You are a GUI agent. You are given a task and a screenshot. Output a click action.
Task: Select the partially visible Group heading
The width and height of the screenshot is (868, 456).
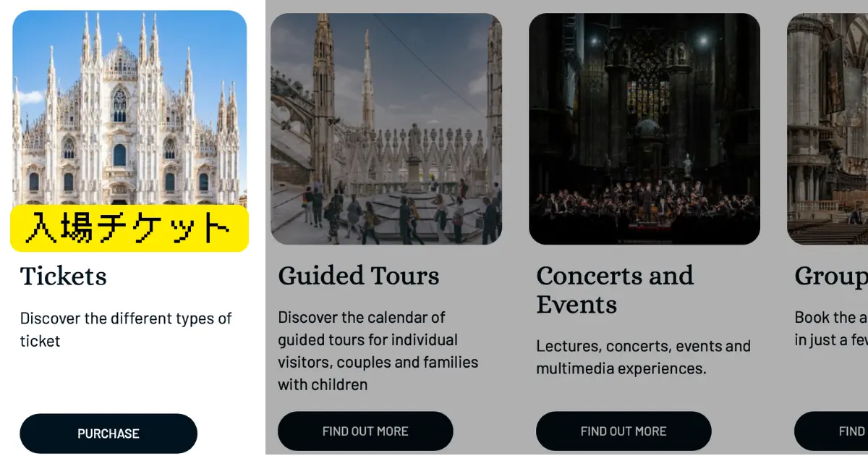coord(831,276)
